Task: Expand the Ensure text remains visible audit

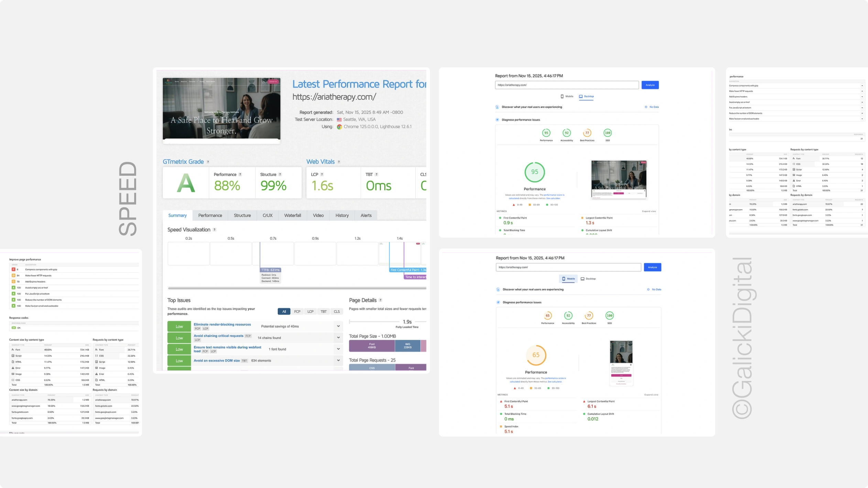Action: tap(338, 349)
